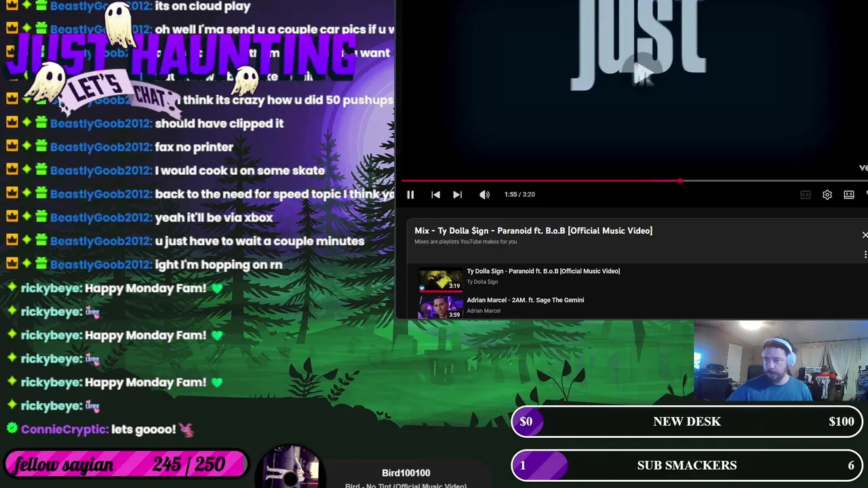Image resolution: width=868 pixels, height=488 pixels.
Task: Click chat message 'its on cloud play'
Action: point(203,7)
